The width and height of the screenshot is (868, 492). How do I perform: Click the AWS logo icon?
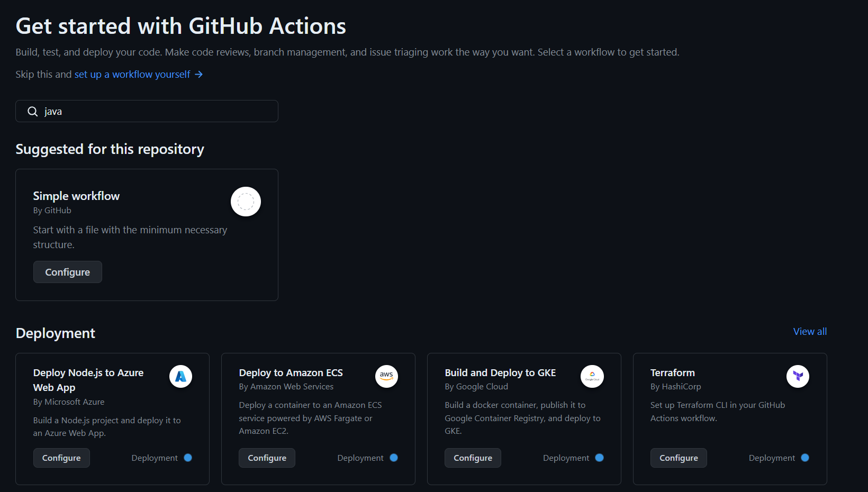(387, 377)
